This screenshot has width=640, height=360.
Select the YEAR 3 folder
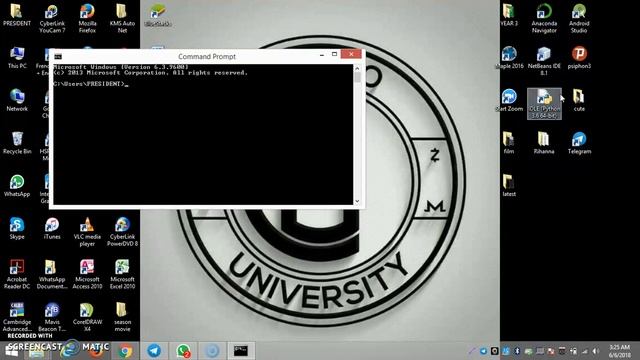(509, 15)
